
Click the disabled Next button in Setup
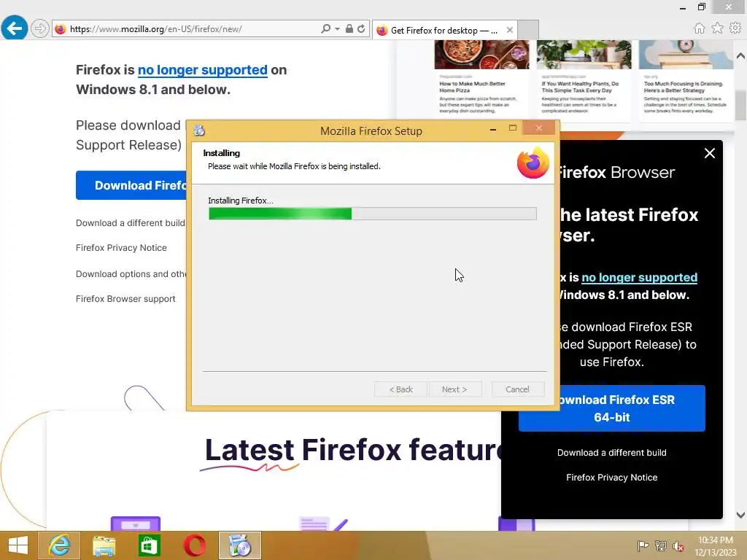455,389
